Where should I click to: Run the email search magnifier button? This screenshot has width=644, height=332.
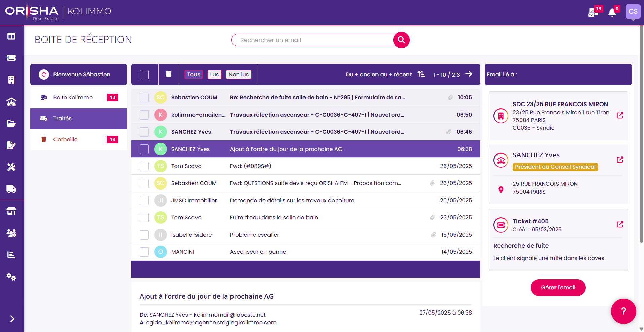pyautogui.click(x=401, y=40)
